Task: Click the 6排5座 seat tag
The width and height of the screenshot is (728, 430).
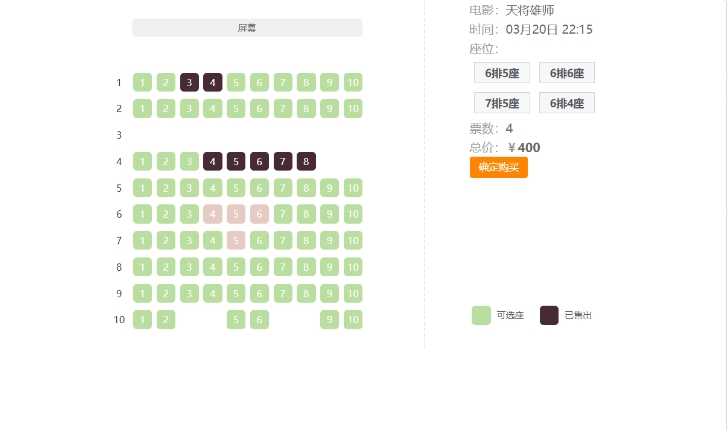Action: pos(502,73)
